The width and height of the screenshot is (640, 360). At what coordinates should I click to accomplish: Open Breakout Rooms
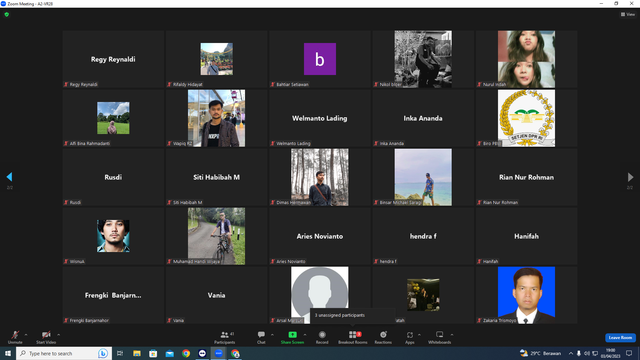(353, 337)
